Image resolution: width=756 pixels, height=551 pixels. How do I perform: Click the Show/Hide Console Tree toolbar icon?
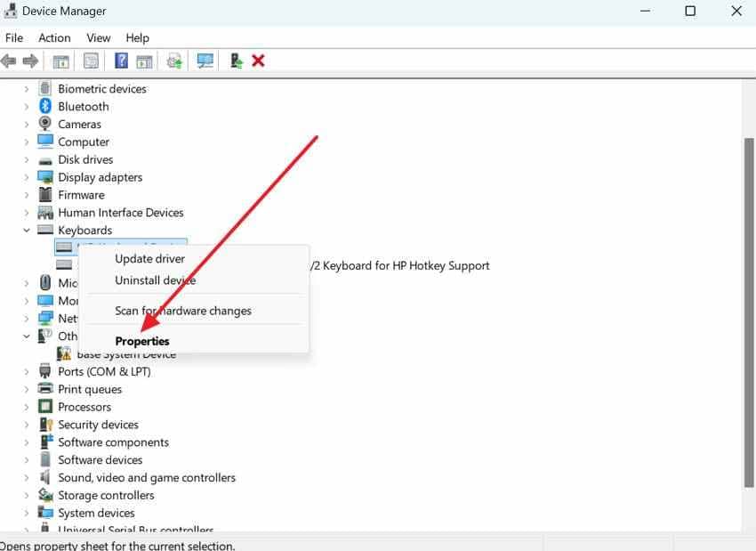(60, 61)
